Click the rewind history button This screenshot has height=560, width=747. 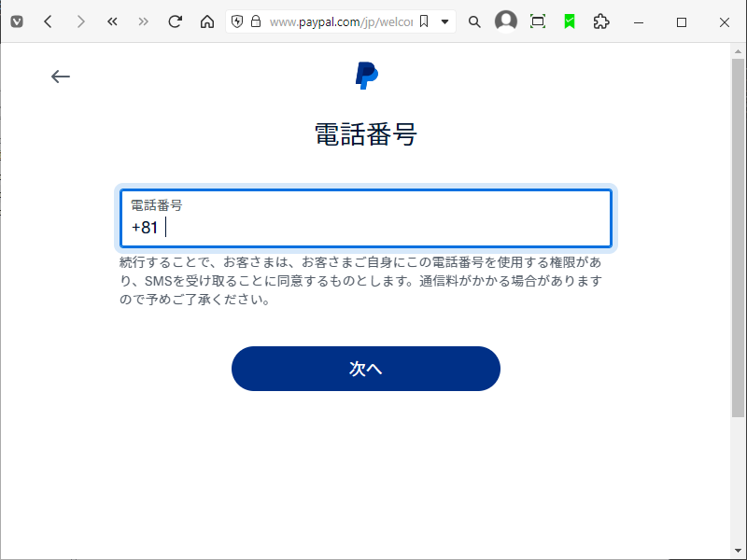coord(112,21)
